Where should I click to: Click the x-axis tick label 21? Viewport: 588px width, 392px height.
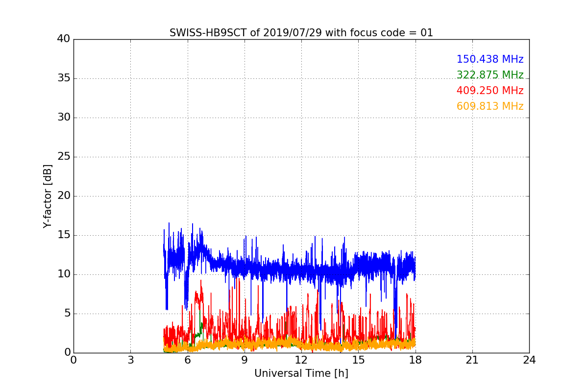(x=472, y=360)
